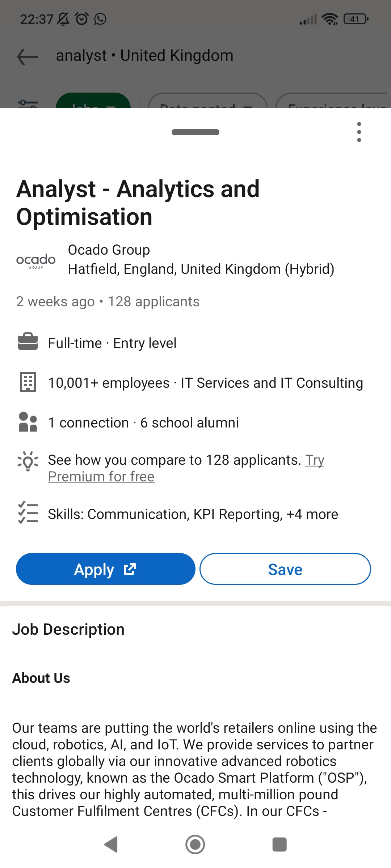The height and width of the screenshot is (868, 391).
Task: Follow the Try Premium for free link
Action: 101,477
